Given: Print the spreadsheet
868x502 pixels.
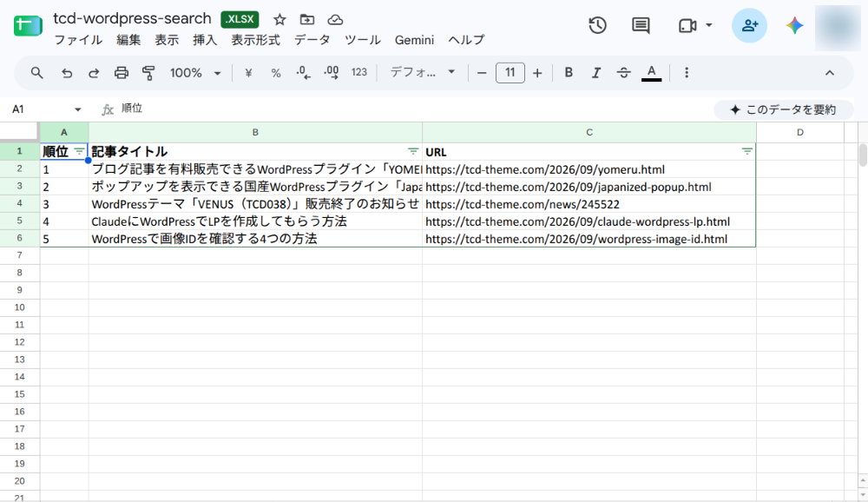Looking at the screenshot, I should click(x=122, y=73).
